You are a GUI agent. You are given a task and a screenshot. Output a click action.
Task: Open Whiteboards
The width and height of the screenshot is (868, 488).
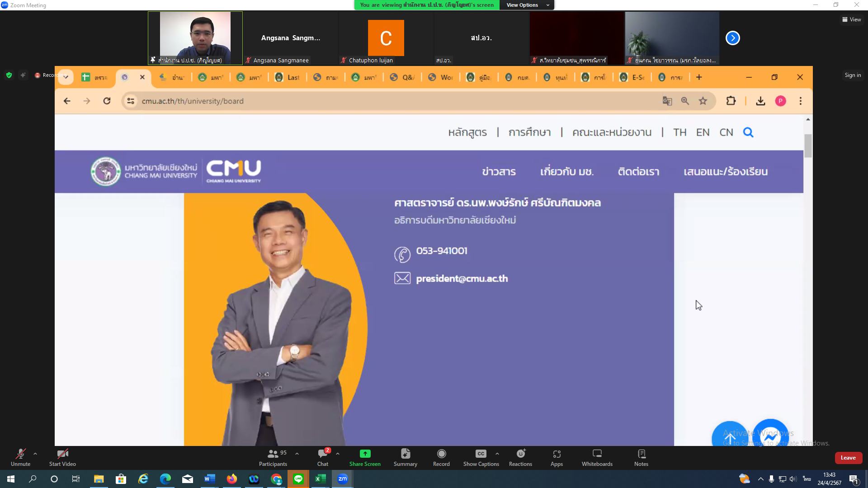click(x=597, y=457)
